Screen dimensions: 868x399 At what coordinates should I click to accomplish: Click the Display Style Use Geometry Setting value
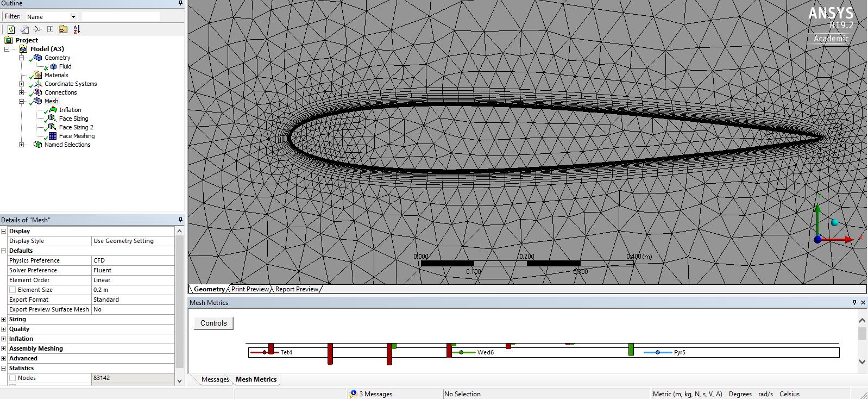(133, 241)
